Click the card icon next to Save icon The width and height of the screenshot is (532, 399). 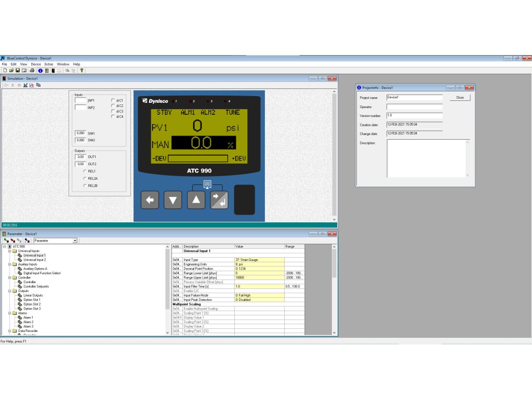(24, 71)
